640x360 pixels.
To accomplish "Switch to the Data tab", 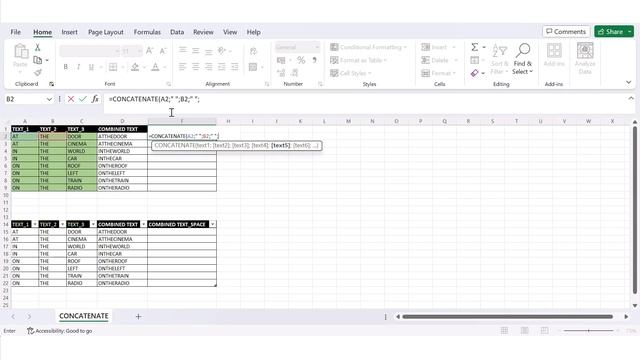I will (177, 32).
